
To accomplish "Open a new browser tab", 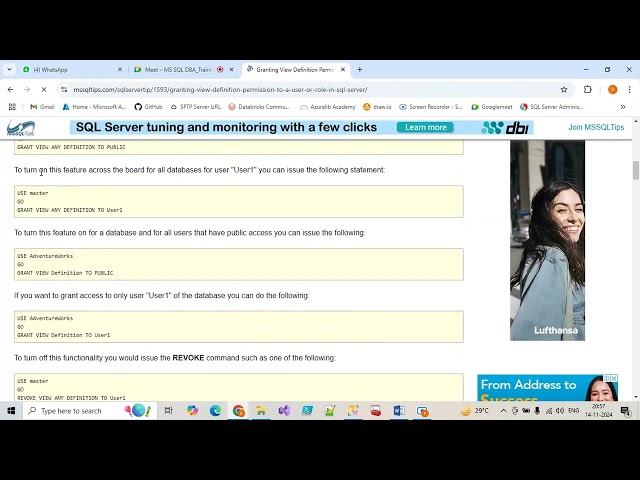I will tap(360, 70).
